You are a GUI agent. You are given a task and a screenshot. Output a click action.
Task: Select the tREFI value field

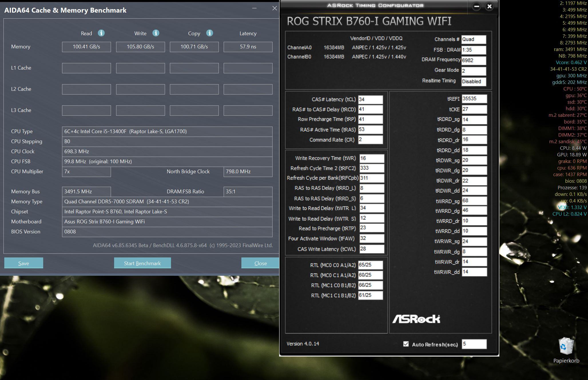point(474,99)
